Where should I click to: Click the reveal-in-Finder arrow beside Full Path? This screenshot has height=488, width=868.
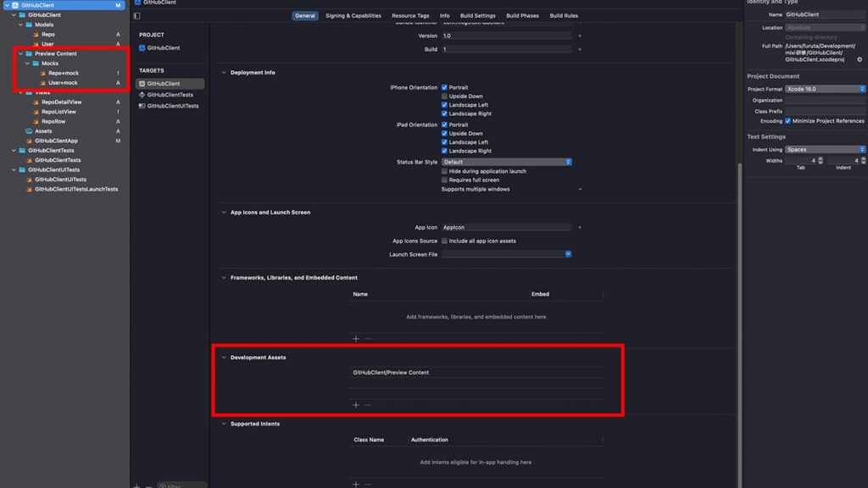coord(861,59)
